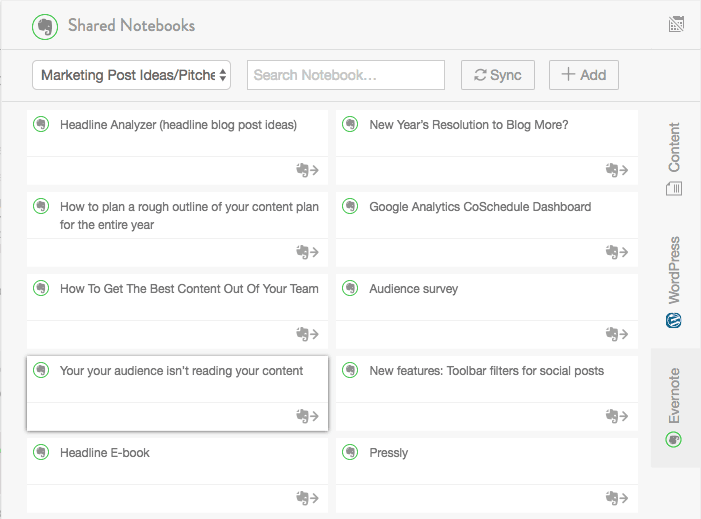Open the Headline E-book note title
Screen dimensions: 701x519
pyautogui.click(x=105, y=453)
